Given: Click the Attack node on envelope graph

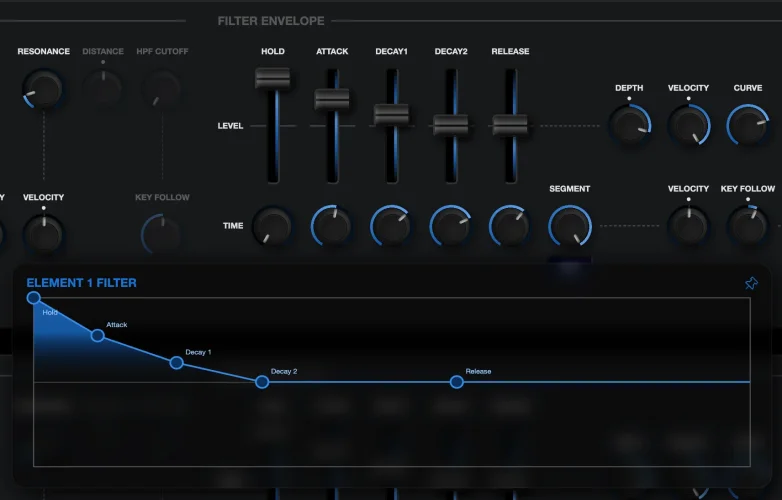Looking at the screenshot, I should tap(98, 336).
